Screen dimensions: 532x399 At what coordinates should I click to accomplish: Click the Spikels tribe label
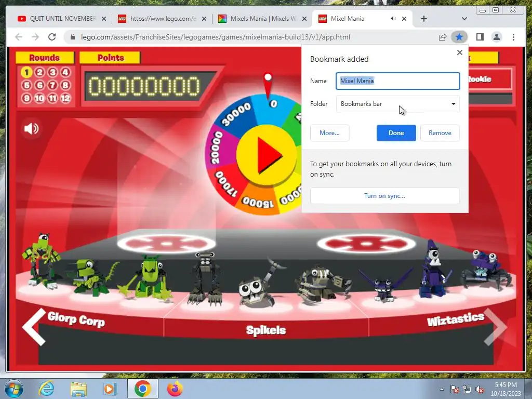point(266,330)
